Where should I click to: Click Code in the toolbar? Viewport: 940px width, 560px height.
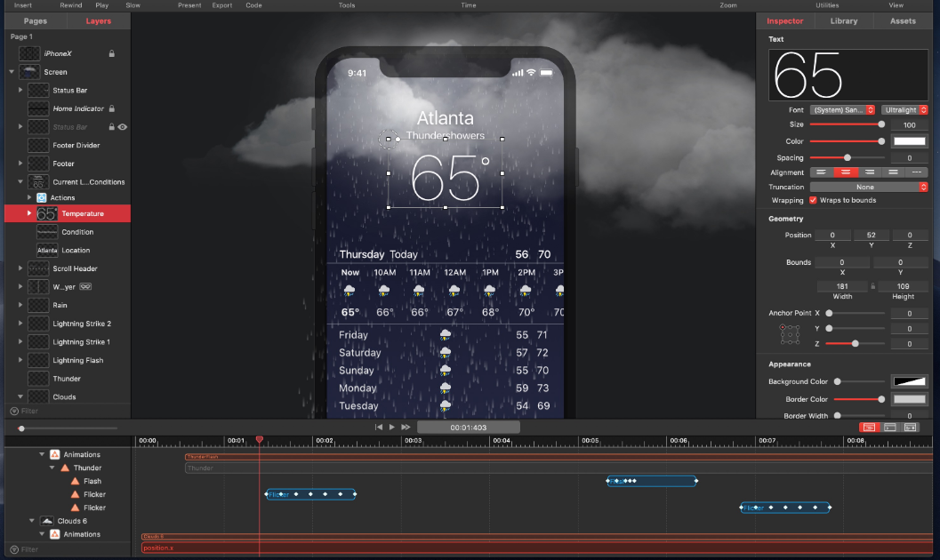[x=253, y=4]
